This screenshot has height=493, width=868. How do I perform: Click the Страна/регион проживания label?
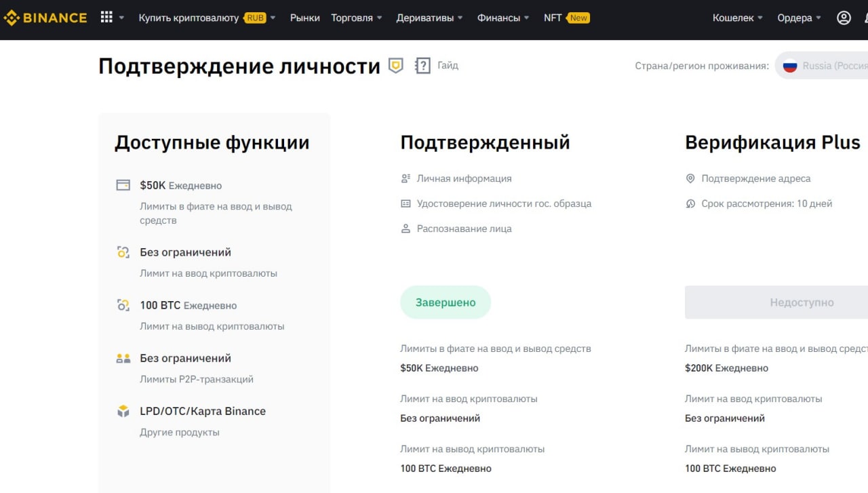pyautogui.click(x=702, y=66)
